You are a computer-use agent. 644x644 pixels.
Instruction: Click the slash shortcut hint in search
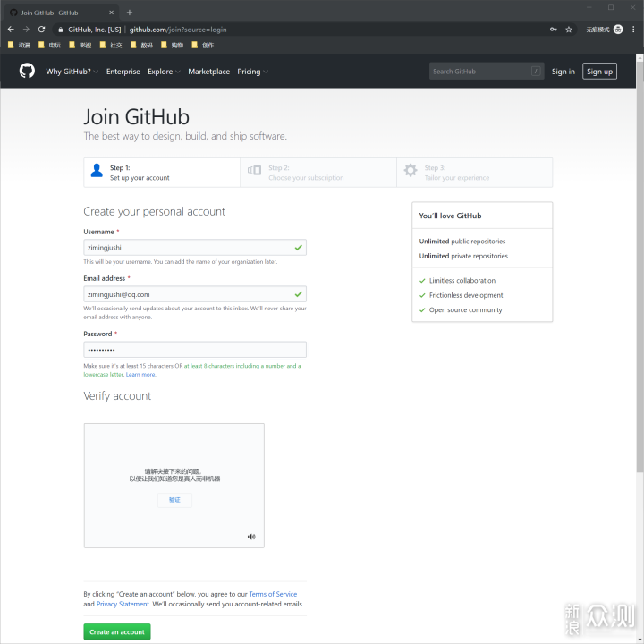click(536, 71)
